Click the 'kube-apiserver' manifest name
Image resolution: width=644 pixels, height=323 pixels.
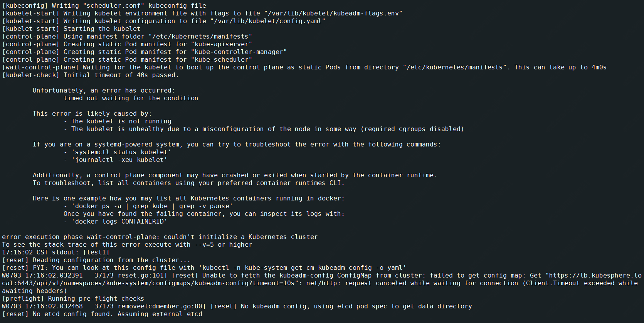tap(222, 44)
